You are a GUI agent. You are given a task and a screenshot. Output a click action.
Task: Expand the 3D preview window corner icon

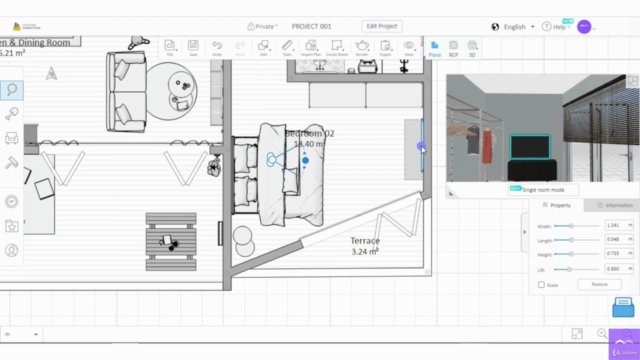[633, 81]
